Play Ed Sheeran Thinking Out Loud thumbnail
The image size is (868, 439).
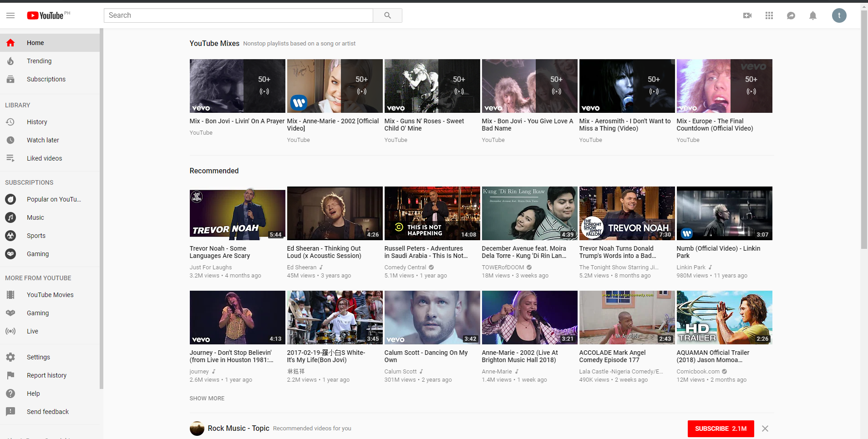point(335,213)
